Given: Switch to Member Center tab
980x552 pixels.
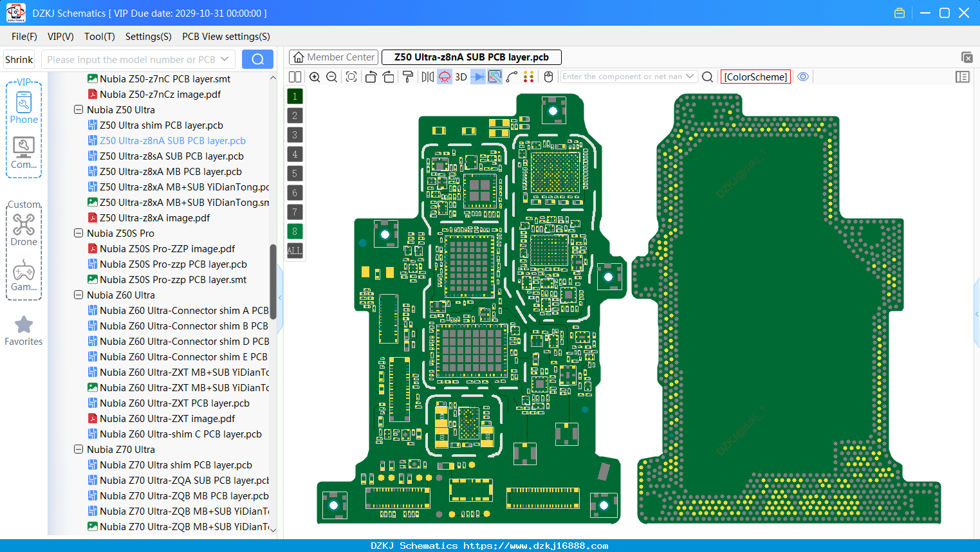Looking at the screenshot, I should coord(334,57).
